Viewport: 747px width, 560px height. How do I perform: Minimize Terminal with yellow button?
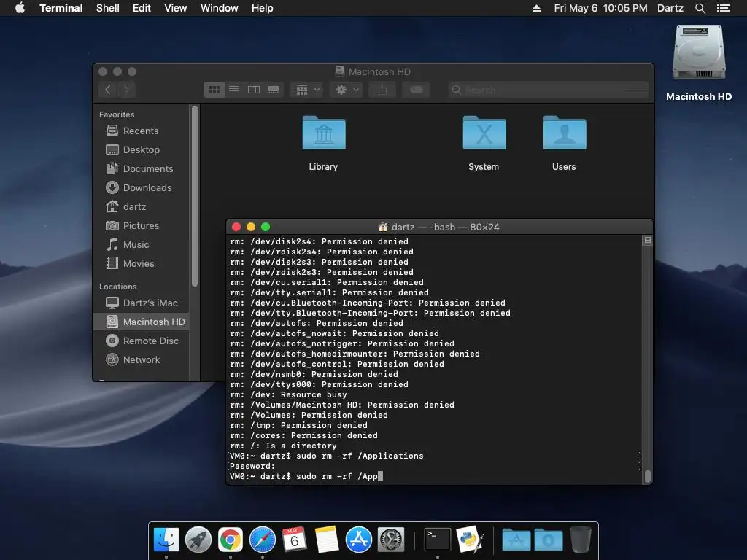coord(251,227)
